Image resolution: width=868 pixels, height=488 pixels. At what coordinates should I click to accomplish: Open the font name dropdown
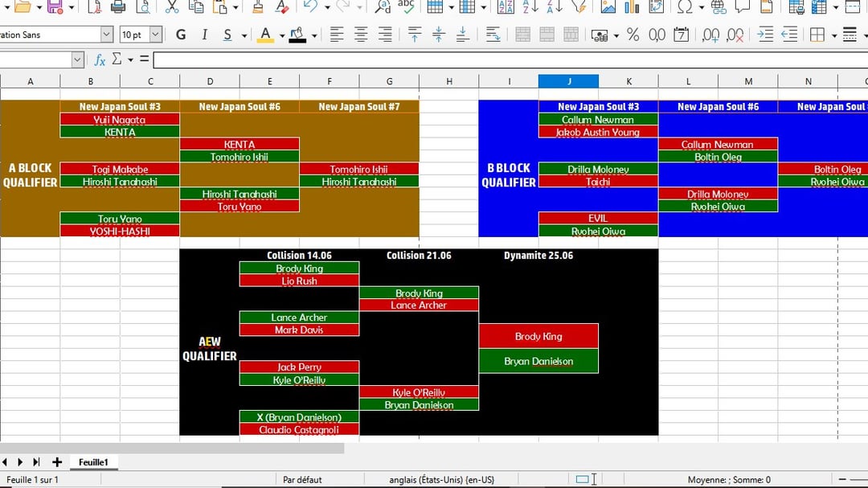pos(106,35)
